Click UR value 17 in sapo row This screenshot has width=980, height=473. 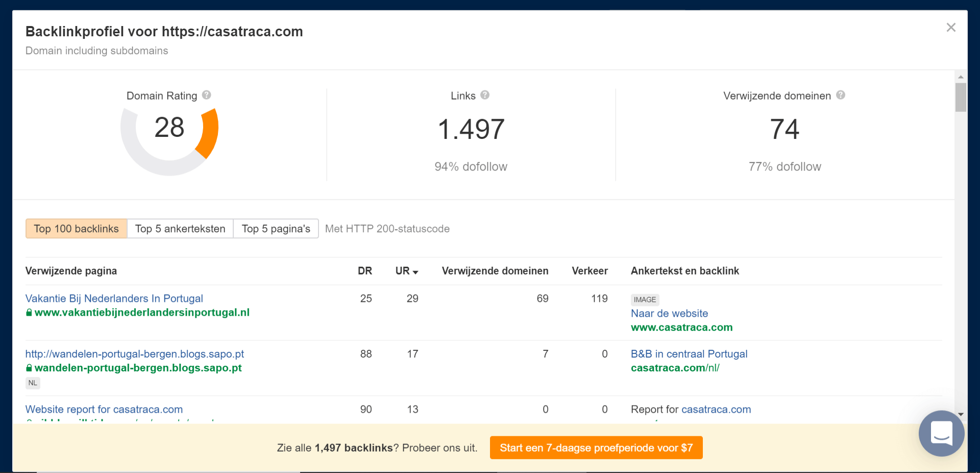pyautogui.click(x=412, y=354)
